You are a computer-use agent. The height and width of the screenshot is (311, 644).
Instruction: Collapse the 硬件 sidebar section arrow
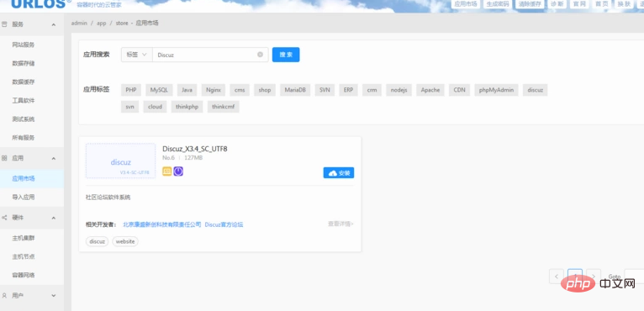[x=54, y=219]
